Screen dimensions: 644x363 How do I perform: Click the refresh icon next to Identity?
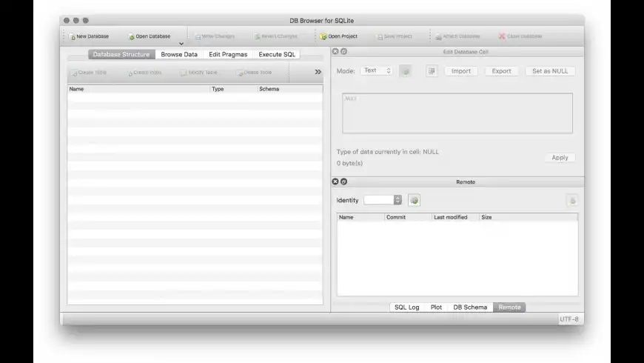tap(414, 200)
